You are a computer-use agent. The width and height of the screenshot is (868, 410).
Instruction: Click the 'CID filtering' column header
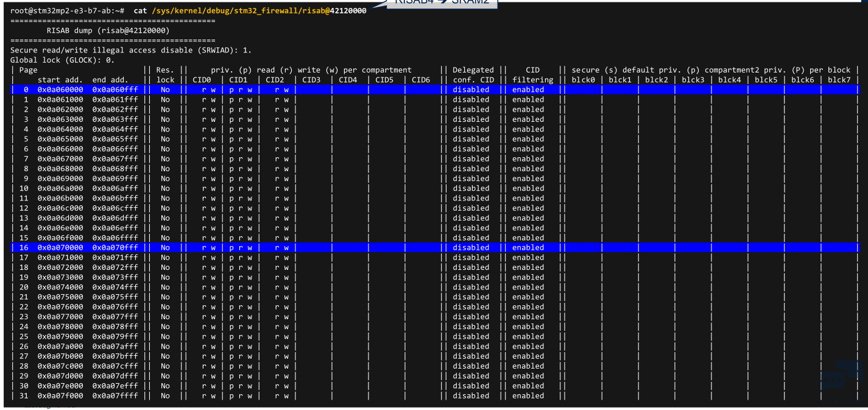pyautogui.click(x=532, y=75)
